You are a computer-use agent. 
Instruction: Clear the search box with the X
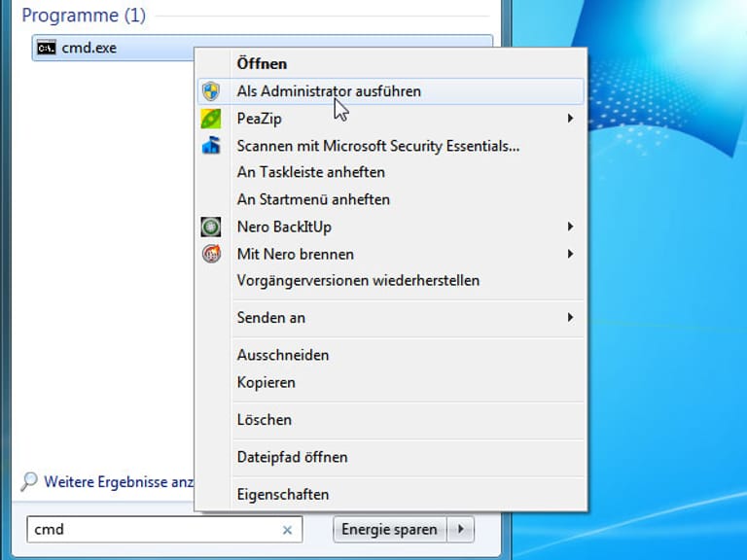(287, 530)
